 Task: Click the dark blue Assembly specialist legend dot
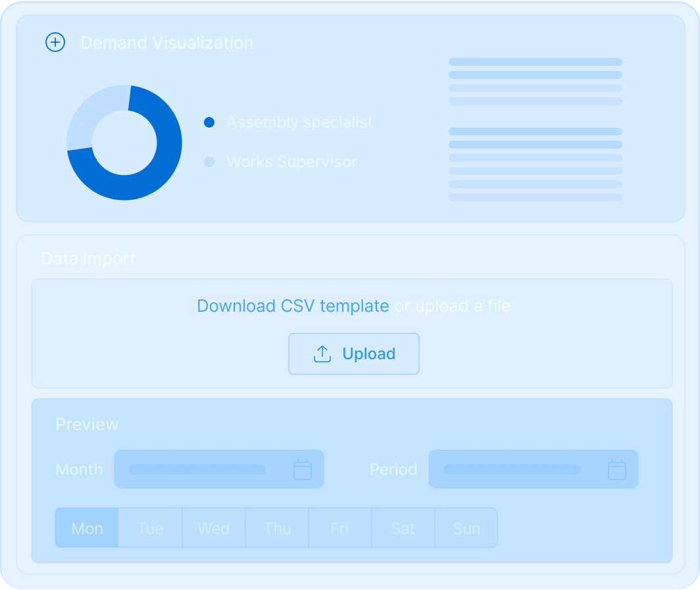[209, 122]
